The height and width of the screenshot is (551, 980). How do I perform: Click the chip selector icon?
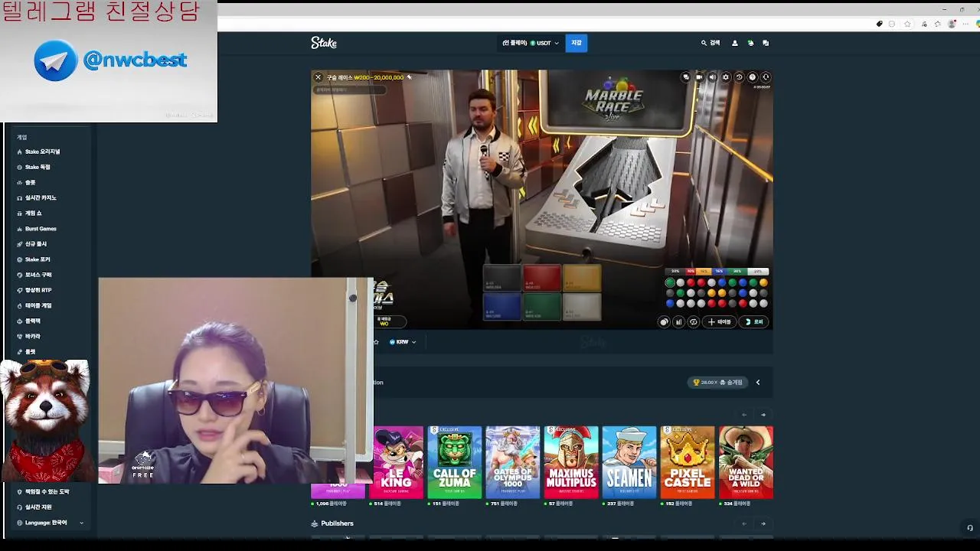(x=664, y=322)
